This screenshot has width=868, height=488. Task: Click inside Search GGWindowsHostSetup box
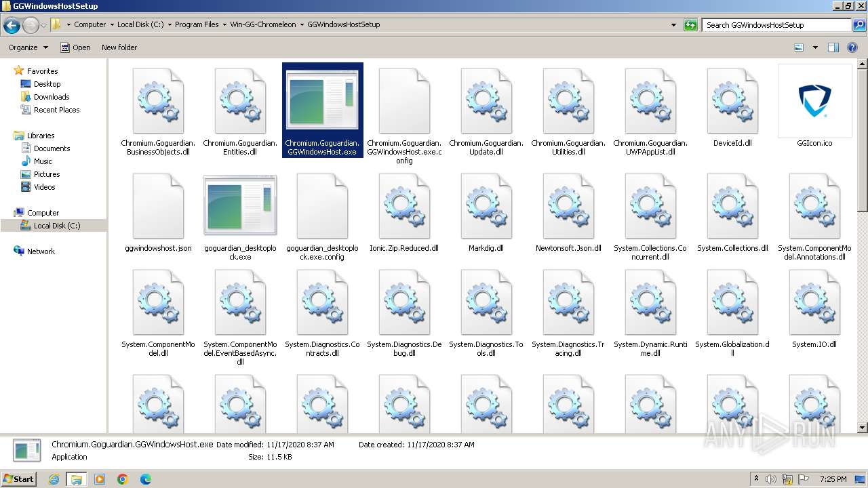(x=776, y=25)
